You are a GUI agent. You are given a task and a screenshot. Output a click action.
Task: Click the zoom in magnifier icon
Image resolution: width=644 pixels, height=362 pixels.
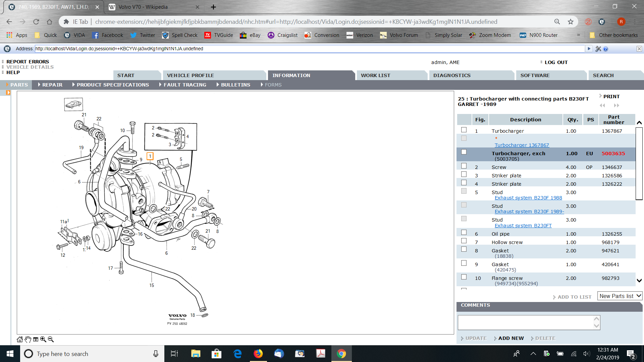pyautogui.click(x=43, y=339)
